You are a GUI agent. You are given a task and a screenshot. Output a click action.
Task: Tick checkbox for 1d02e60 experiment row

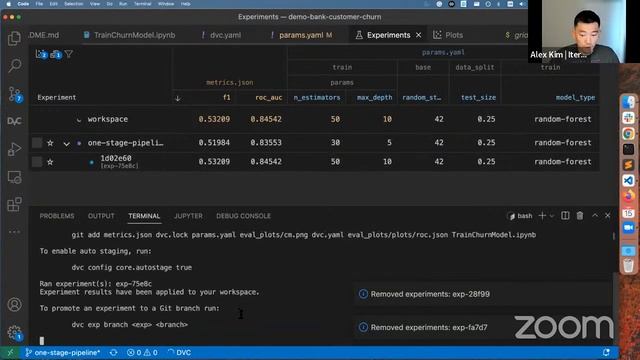(37, 162)
